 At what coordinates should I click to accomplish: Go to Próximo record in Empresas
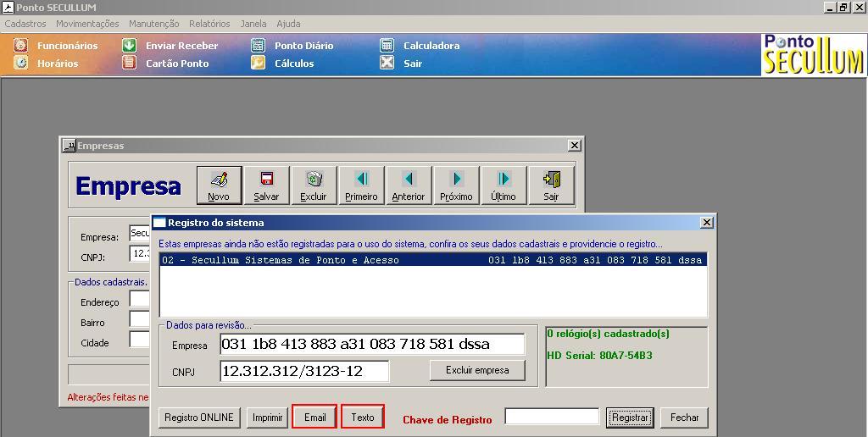[x=456, y=185]
